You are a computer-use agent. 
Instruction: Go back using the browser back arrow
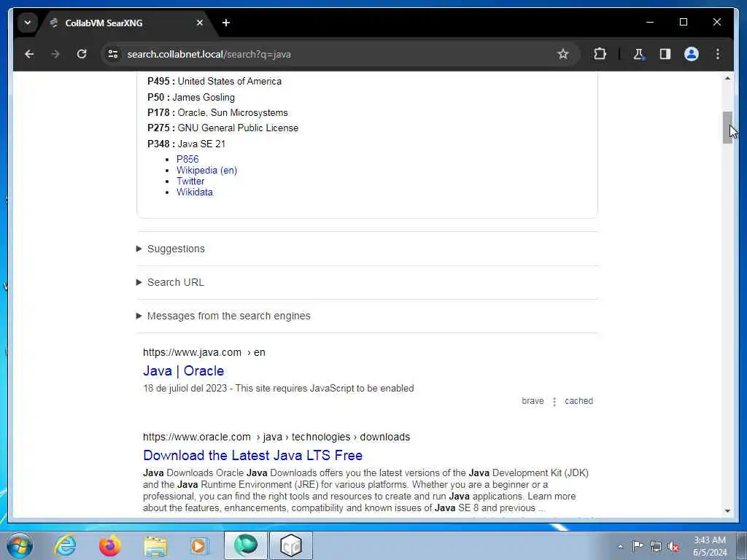click(29, 54)
